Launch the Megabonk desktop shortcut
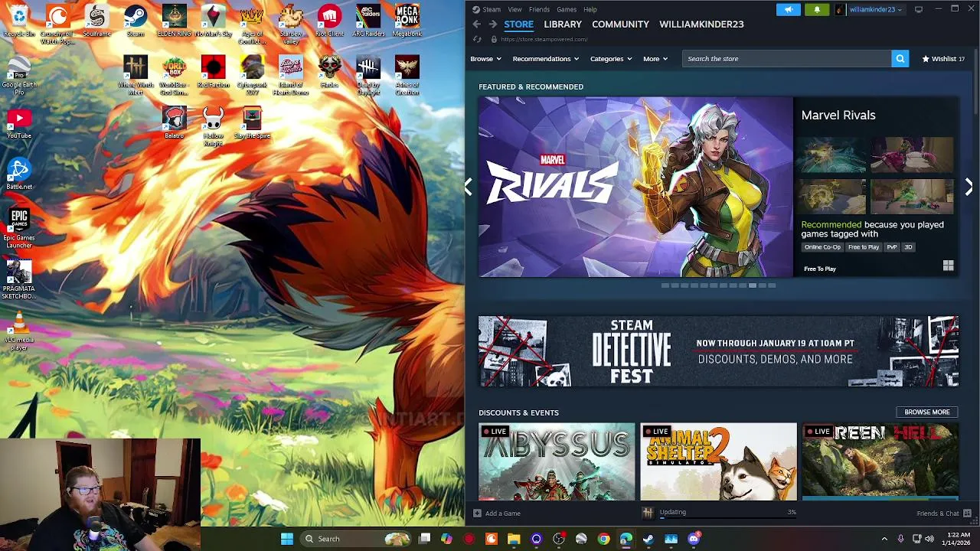 point(407,21)
